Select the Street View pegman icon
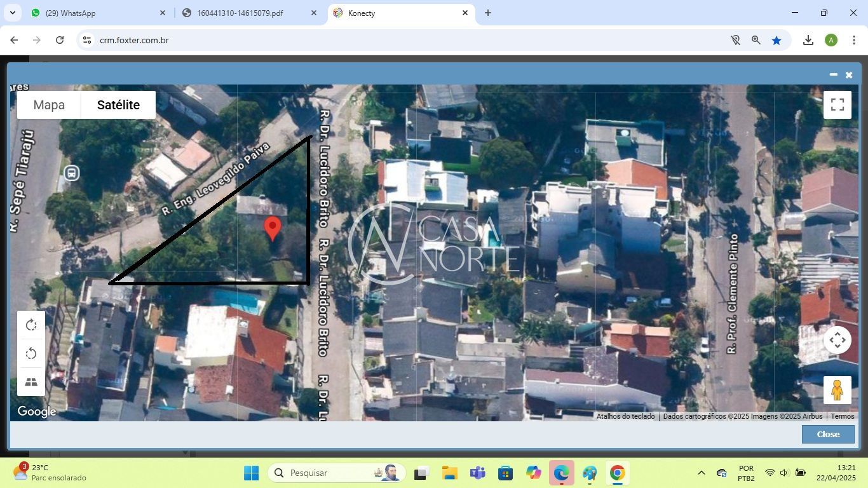The height and width of the screenshot is (488, 868). pyautogui.click(x=837, y=390)
